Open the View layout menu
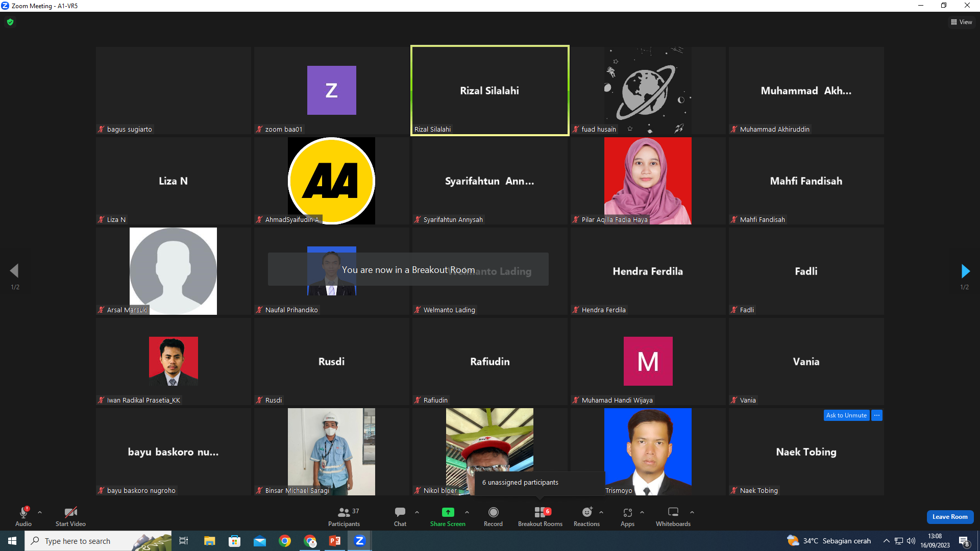Screen dimensions: 980x551 click(x=961, y=22)
